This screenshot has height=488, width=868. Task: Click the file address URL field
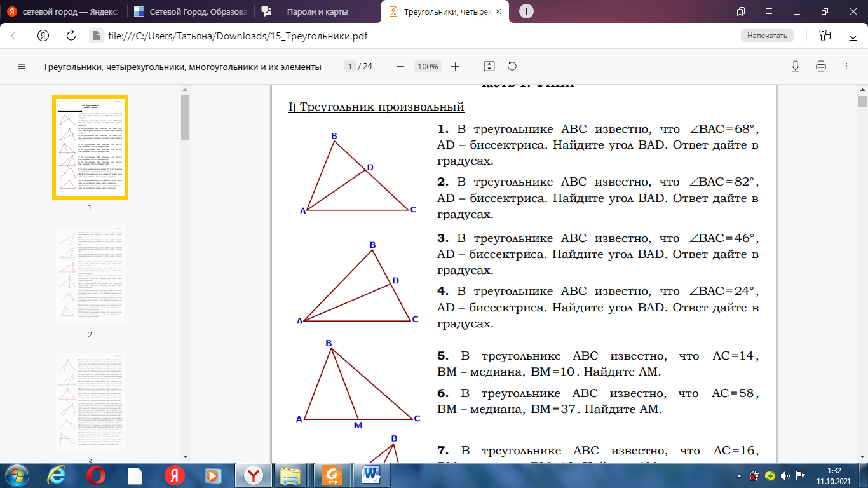click(x=238, y=36)
